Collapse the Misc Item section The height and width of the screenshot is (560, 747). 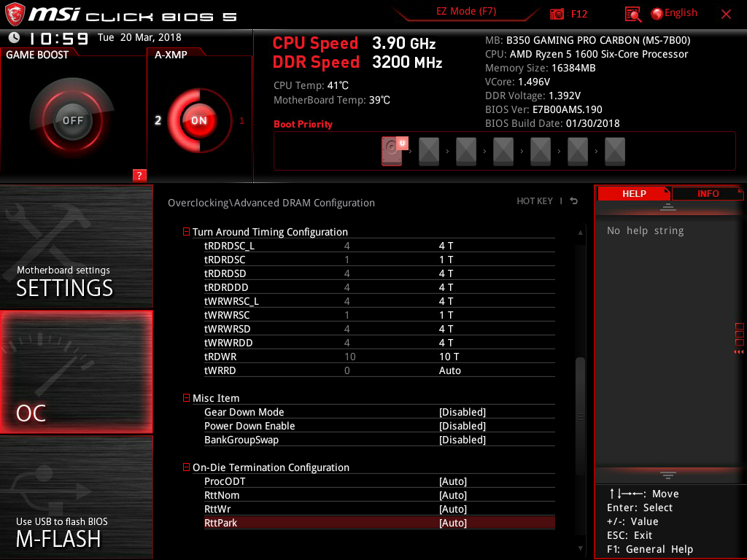(x=186, y=397)
